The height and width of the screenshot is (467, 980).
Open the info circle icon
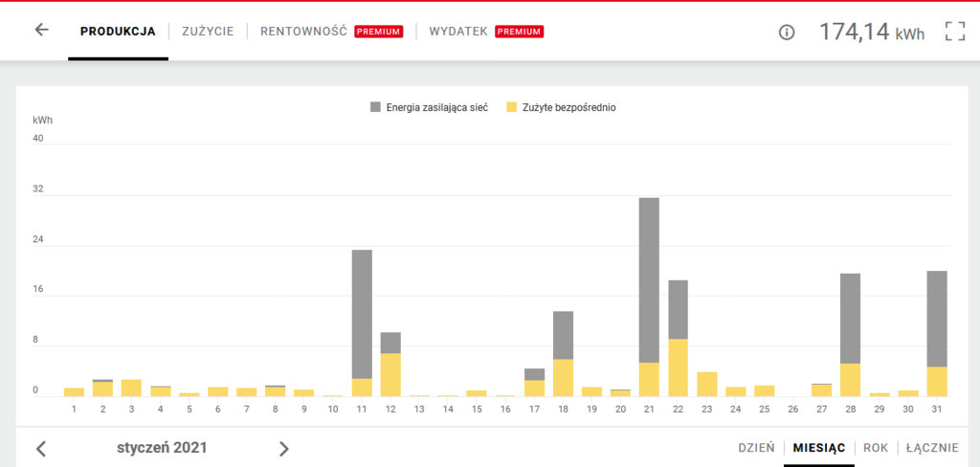787,32
